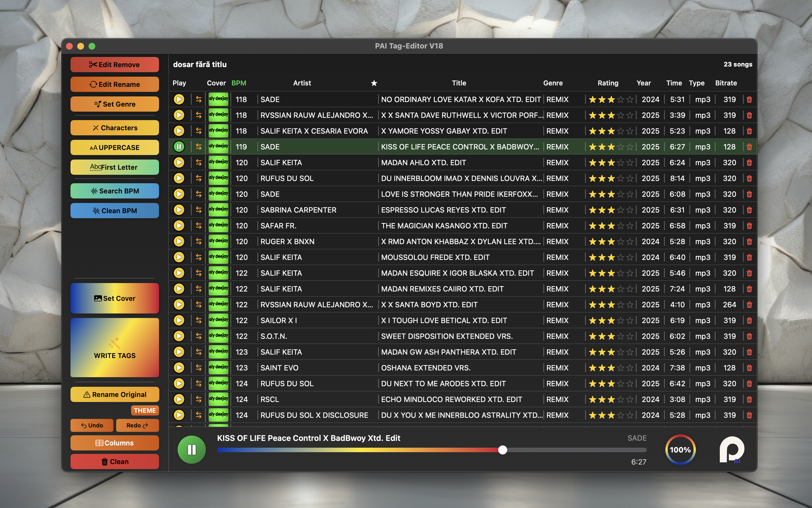The height and width of the screenshot is (508, 812).
Task: Select title MADAN ESQUIRE X IGOR BLASKA
Action: [457, 273]
